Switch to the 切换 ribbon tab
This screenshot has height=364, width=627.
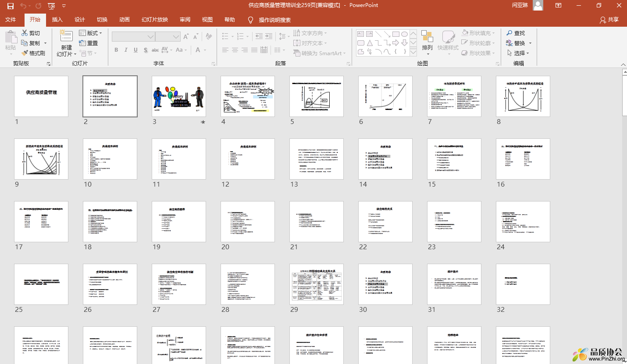coord(102,20)
